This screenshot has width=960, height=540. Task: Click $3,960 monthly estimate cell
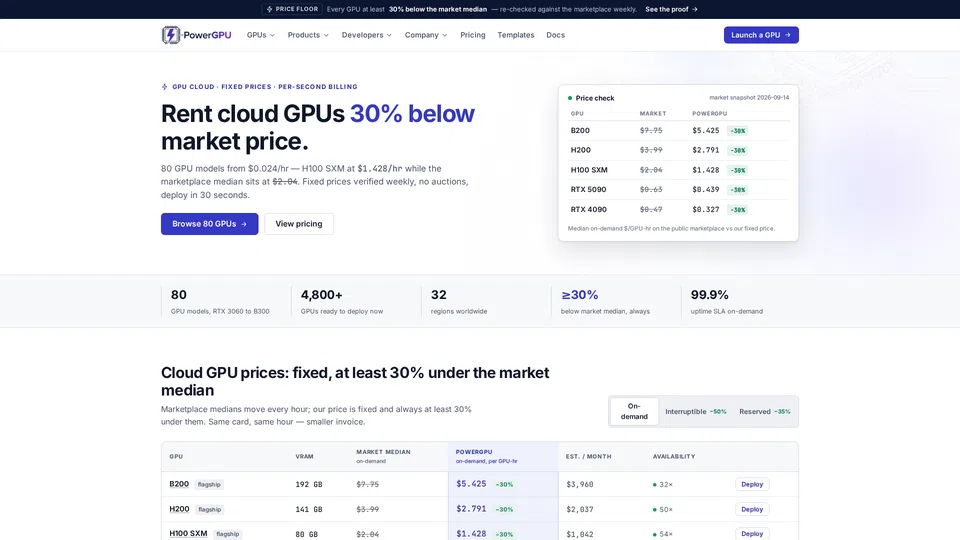click(580, 484)
